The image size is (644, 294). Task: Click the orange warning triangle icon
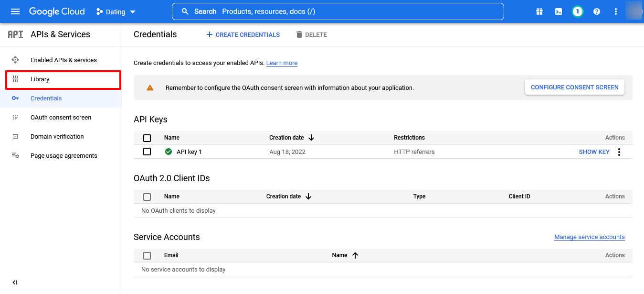150,87
